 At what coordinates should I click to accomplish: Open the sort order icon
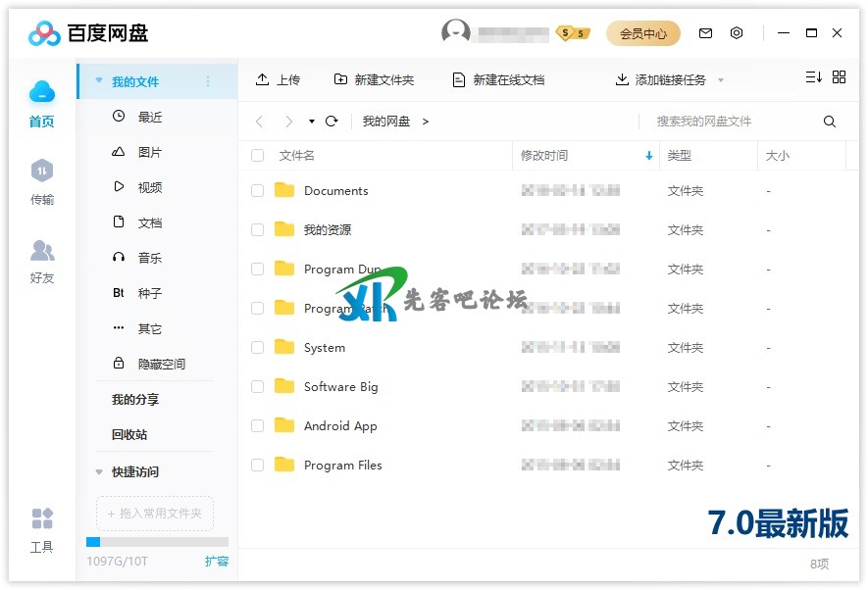coord(813,77)
